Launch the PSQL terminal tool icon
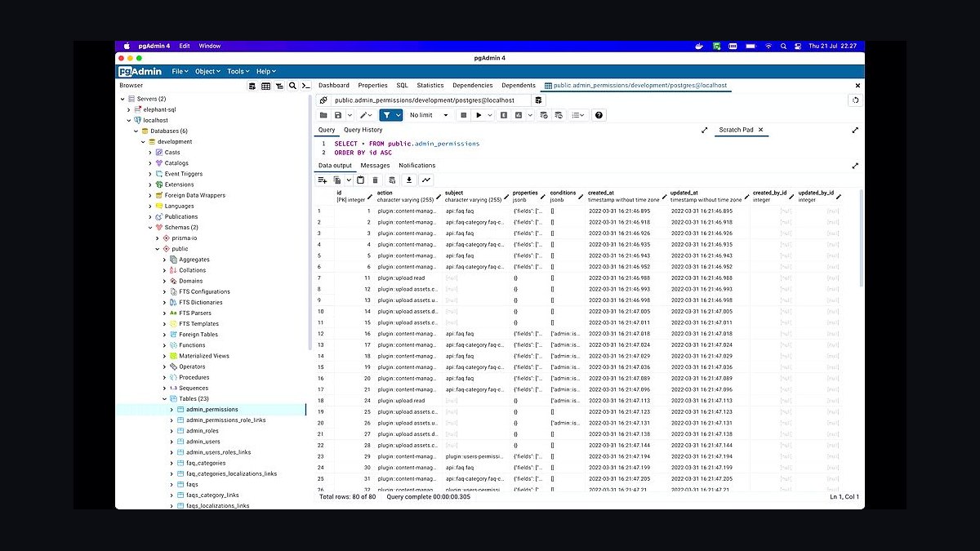980x551 pixels. (305, 86)
